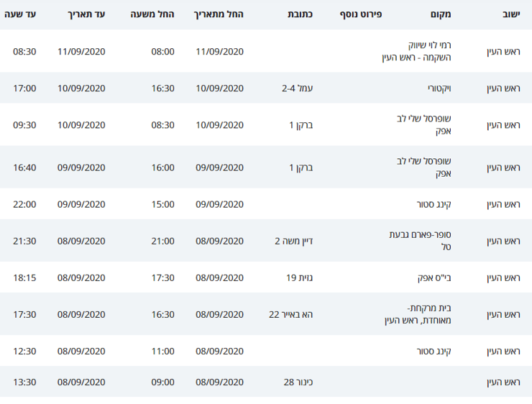This screenshot has width=532, height=404.
Task: Click start date 10/09/2020 in ויקטורי row
Action: [219, 88]
